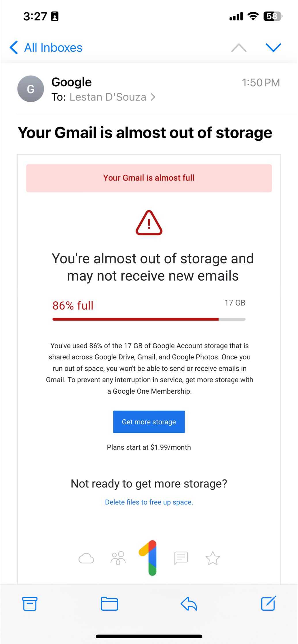Tap the star icon near Google One
Screen dimensions: 298x644
pyautogui.click(x=213, y=558)
